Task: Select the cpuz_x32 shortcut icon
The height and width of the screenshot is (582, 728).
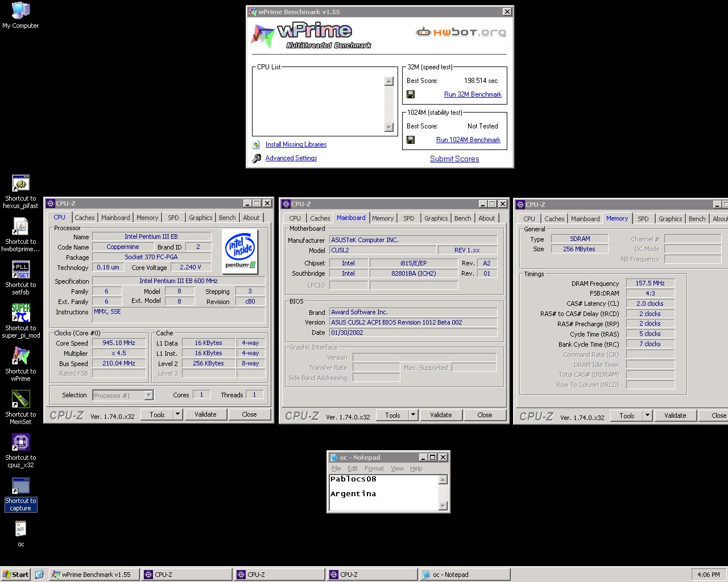Action: pos(20,443)
